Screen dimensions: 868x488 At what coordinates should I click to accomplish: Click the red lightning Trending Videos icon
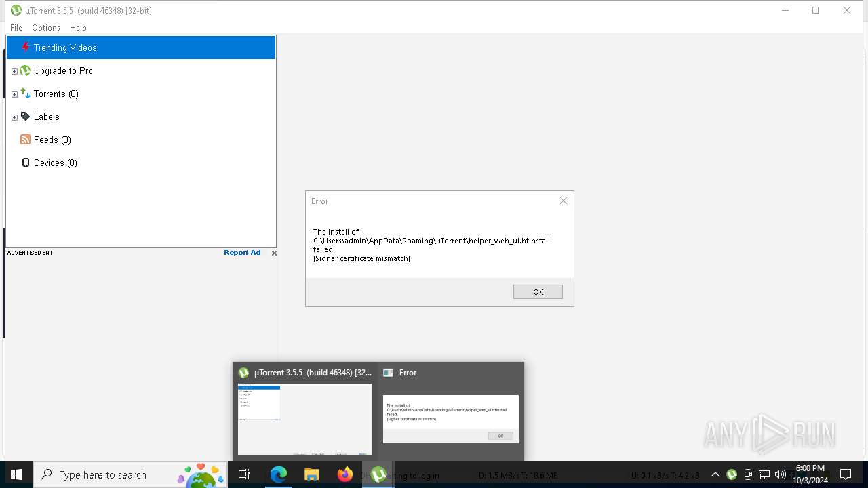coord(25,47)
